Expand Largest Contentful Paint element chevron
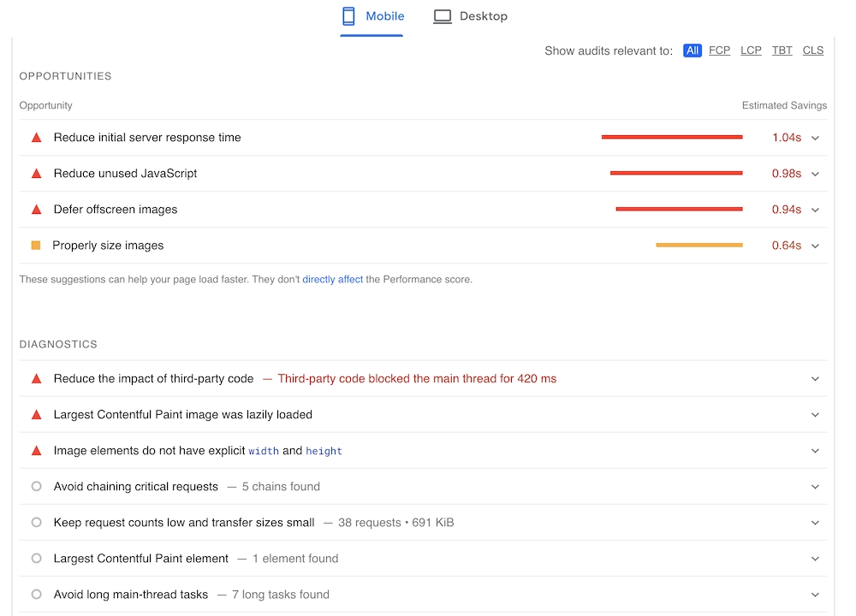 815,559
